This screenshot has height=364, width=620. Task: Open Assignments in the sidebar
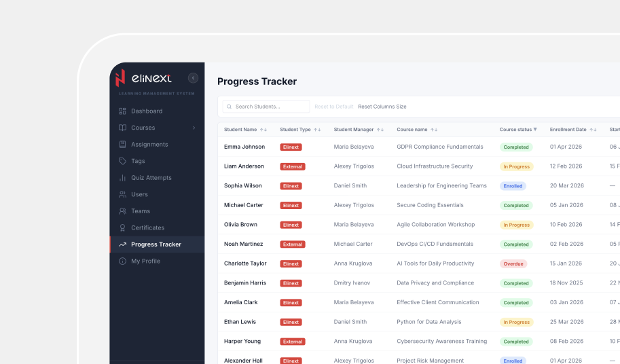click(157, 144)
